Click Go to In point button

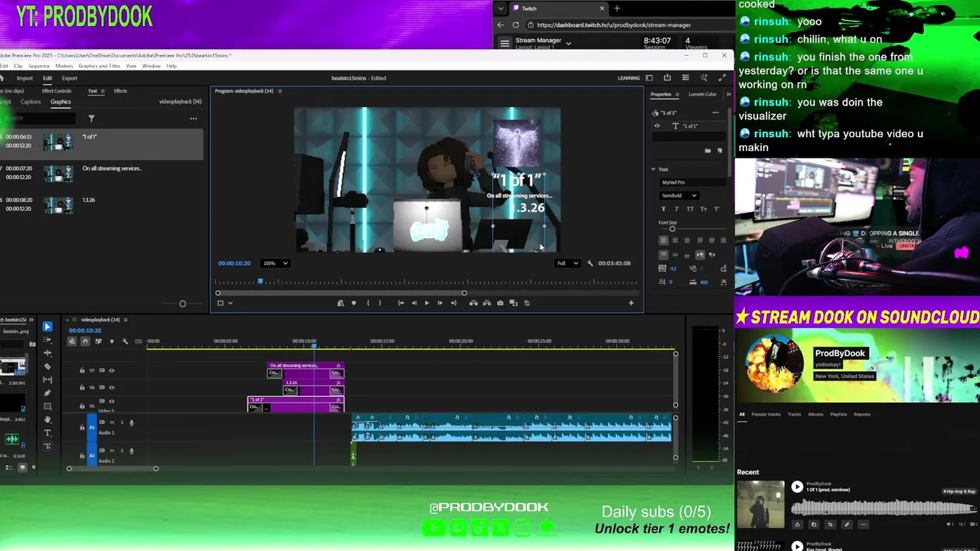[x=400, y=303]
